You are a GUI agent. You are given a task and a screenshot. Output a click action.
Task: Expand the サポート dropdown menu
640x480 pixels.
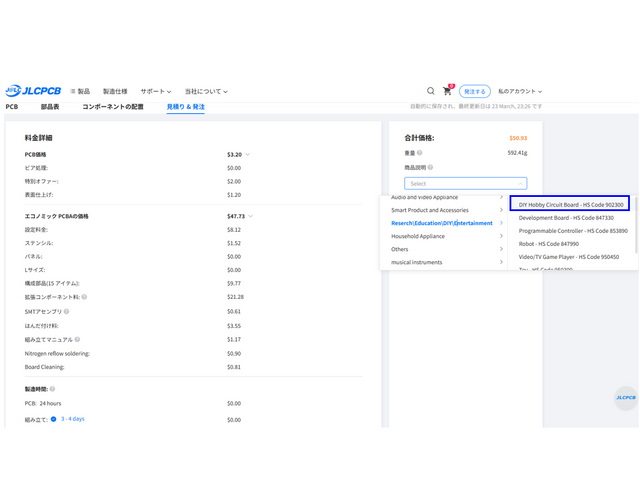pos(156,91)
